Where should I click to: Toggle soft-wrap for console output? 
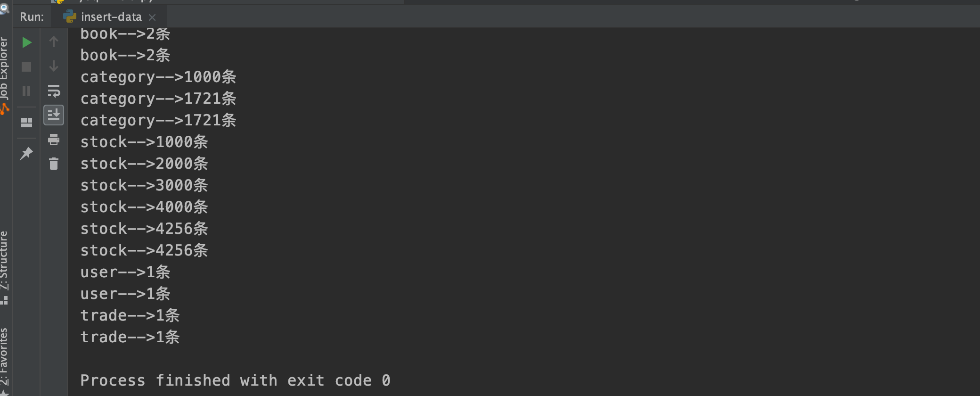tap(54, 91)
